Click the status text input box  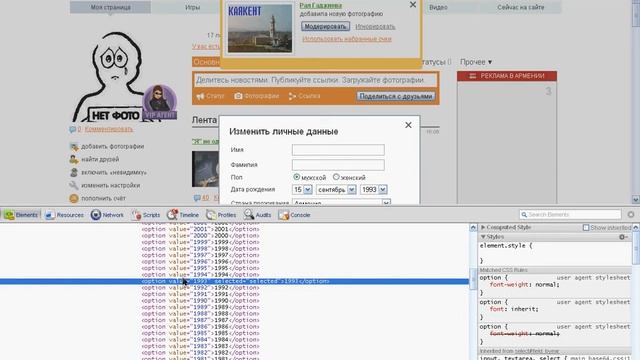pyautogui.click(x=315, y=80)
